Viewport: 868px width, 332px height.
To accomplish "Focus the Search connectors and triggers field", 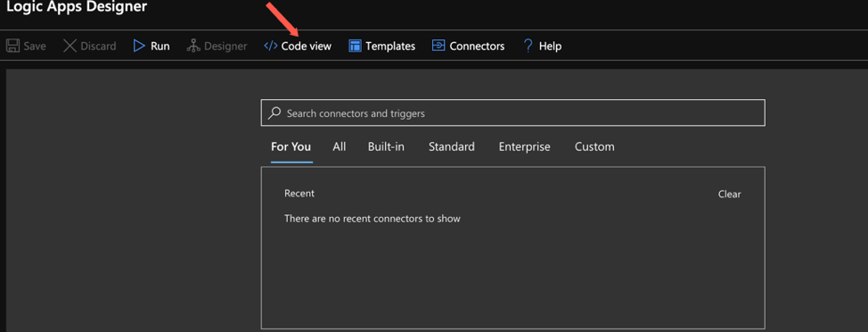I will [x=513, y=113].
